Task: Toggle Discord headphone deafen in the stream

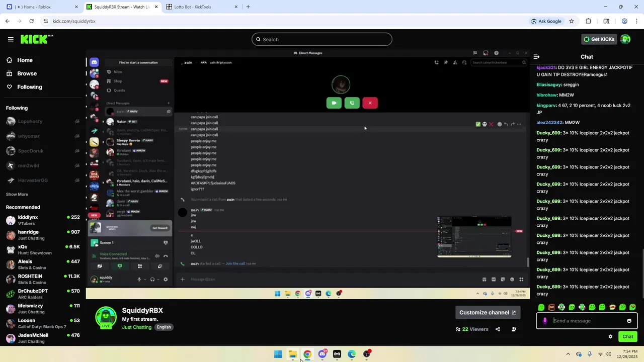Action: (152, 280)
